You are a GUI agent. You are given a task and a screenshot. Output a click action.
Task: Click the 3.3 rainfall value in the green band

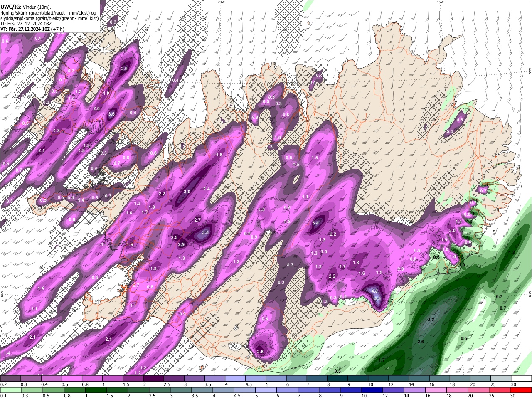pos(431,320)
